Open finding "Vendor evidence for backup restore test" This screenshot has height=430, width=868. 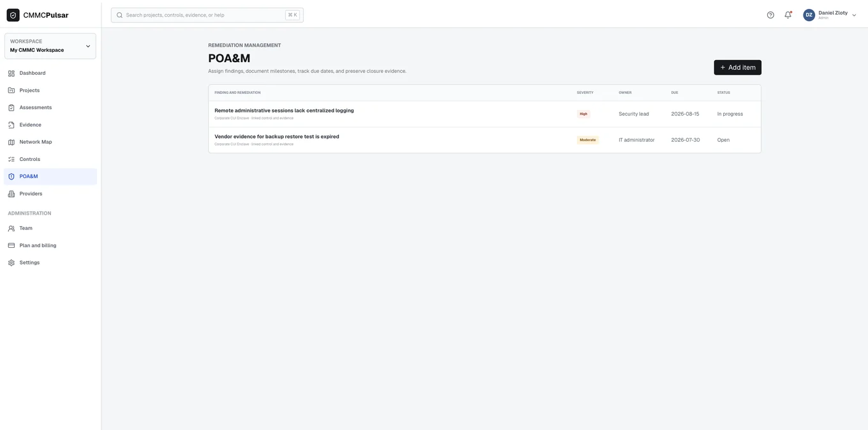(x=276, y=137)
